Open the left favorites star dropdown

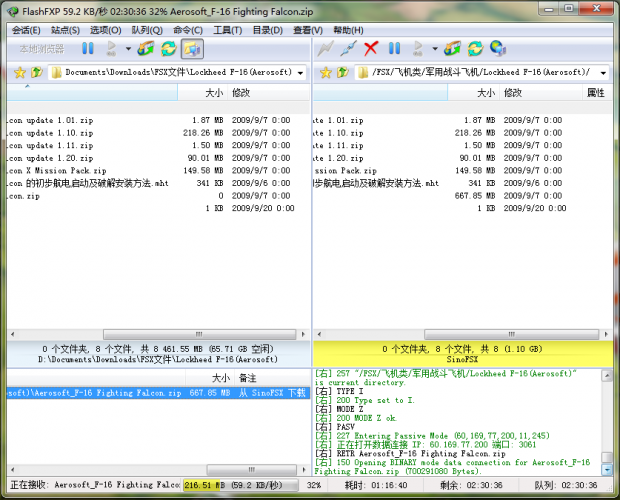tap(17, 73)
